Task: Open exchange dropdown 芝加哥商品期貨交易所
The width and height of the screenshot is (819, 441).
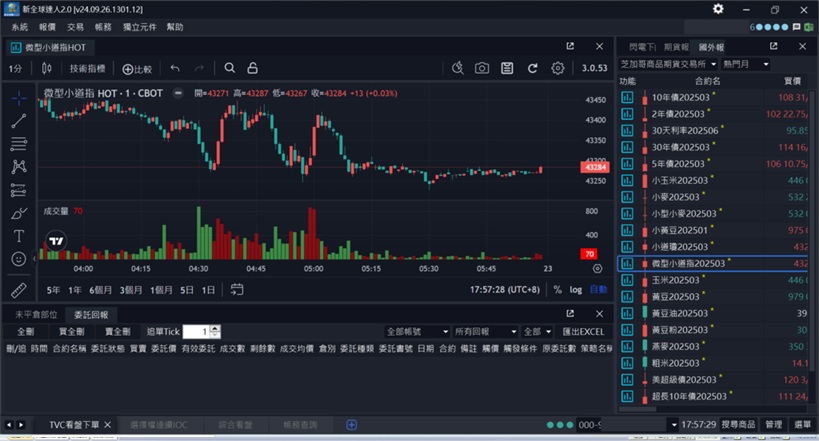Action: (x=668, y=64)
